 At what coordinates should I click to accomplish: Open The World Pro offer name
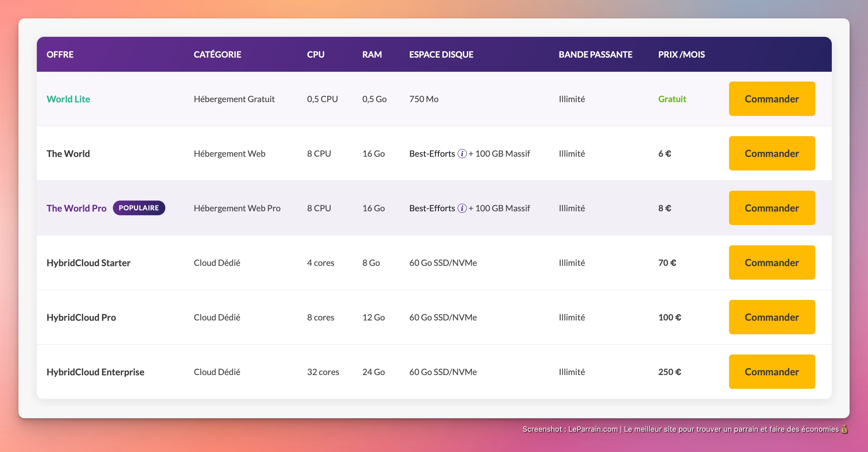(x=76, y=208)
